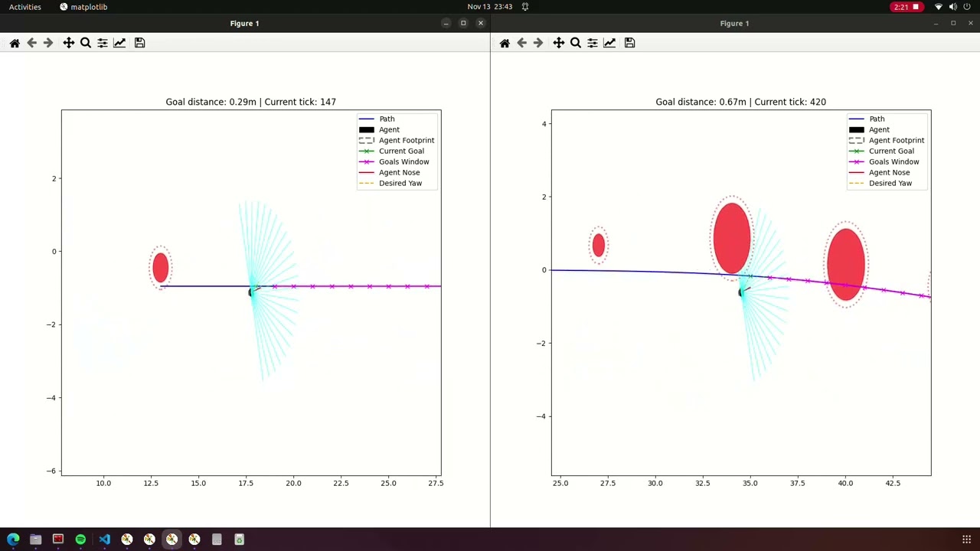Open the clock showing Nov 13 23:43

[489, 7]
